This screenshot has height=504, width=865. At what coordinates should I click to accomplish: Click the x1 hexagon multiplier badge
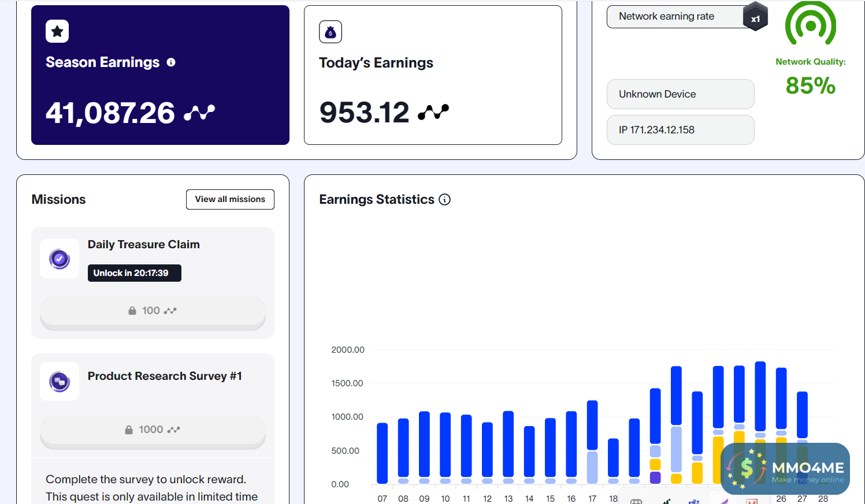[755, 17]
